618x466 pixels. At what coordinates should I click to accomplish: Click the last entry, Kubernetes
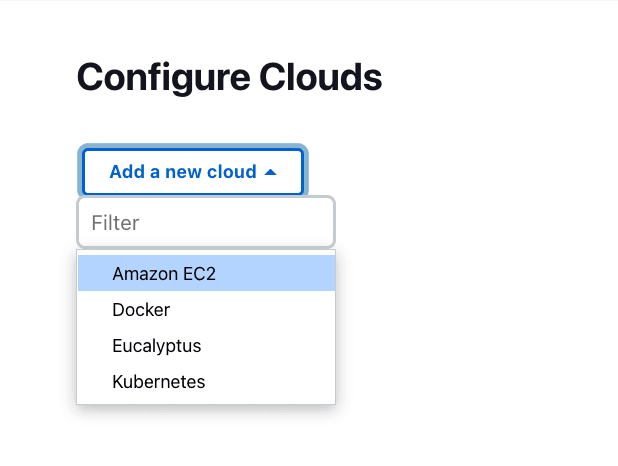[159, 382]
